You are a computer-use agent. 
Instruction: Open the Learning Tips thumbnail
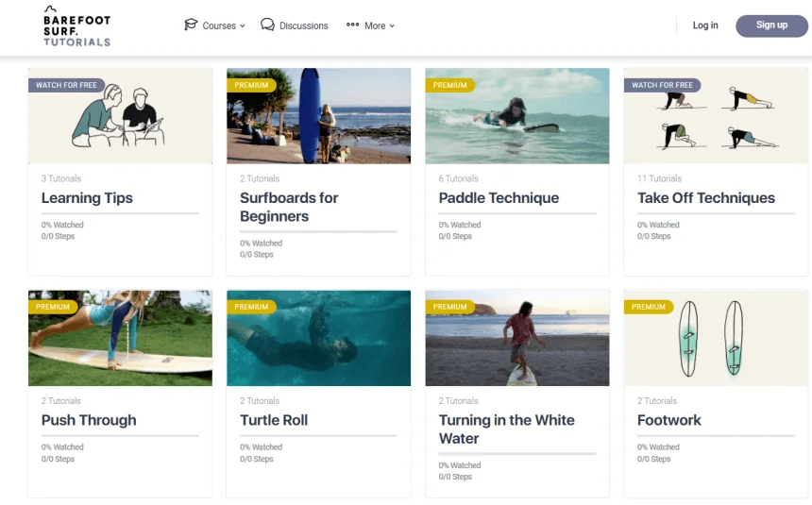click(x=120, y=116)
